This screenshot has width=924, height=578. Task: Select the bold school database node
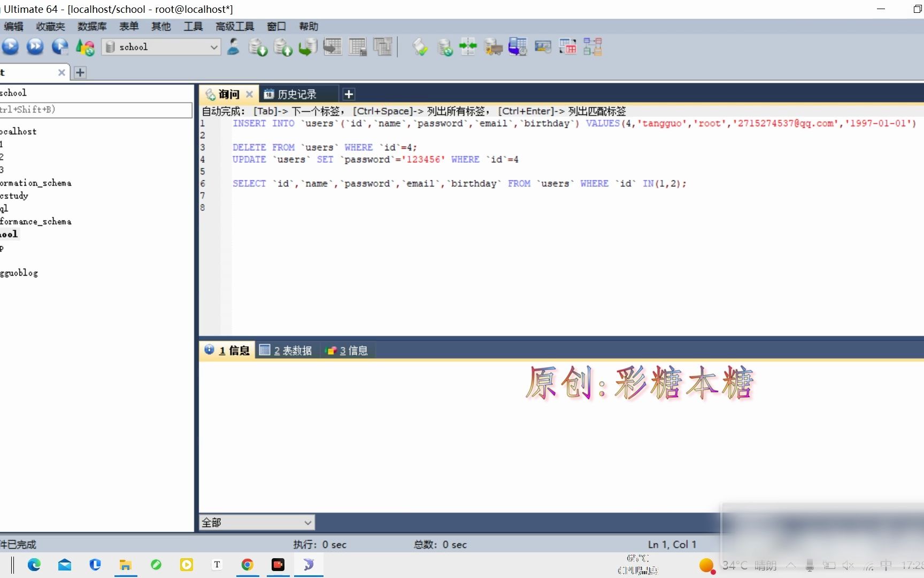(x=9, y=234)
